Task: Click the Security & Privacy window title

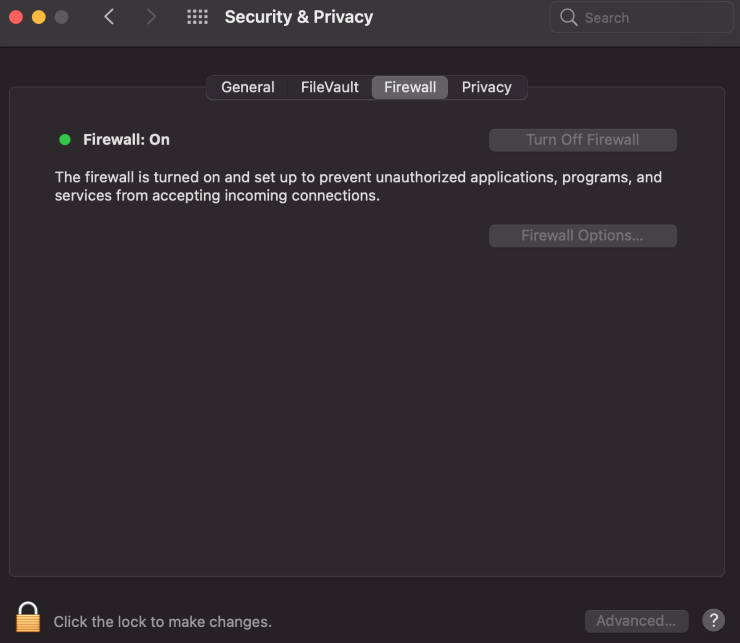Action: click(x=298, y=17)
